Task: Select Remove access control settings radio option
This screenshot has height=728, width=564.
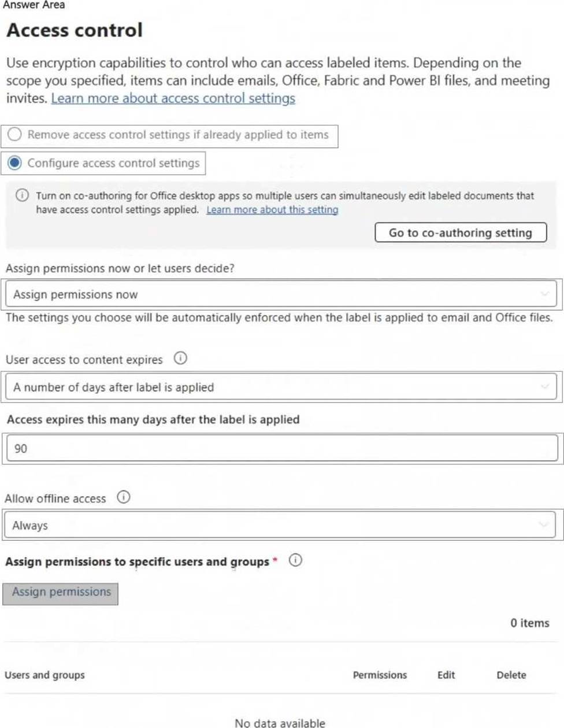Action: [15, 135]
